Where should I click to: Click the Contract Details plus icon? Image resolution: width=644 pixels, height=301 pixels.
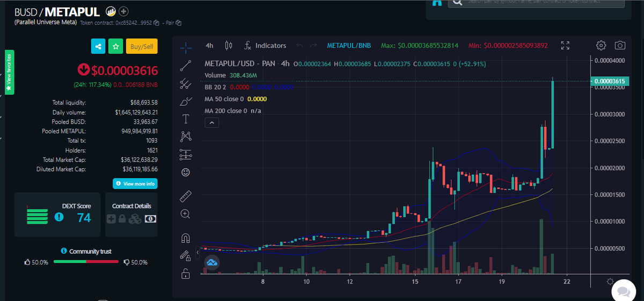(x=111, y=219)
